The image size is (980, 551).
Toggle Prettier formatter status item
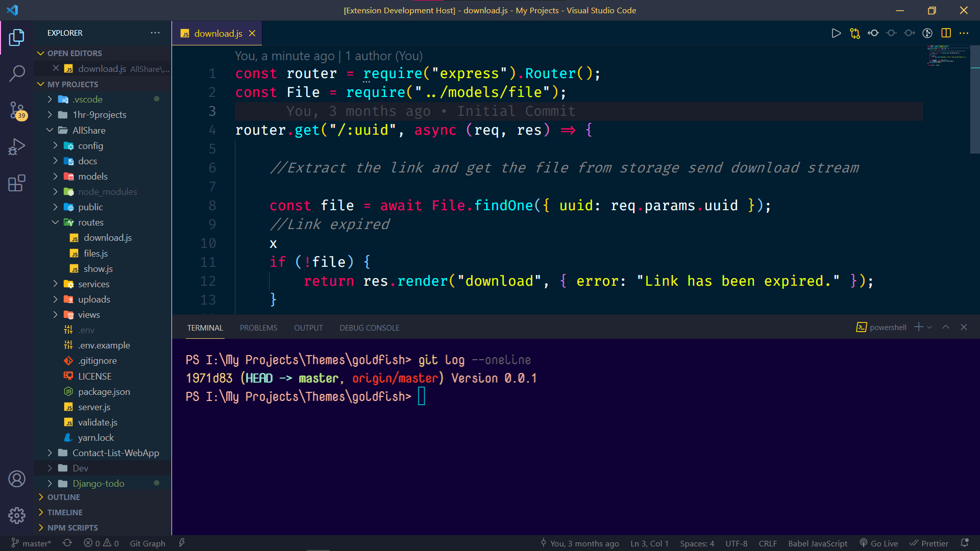(x=929, y=543)
